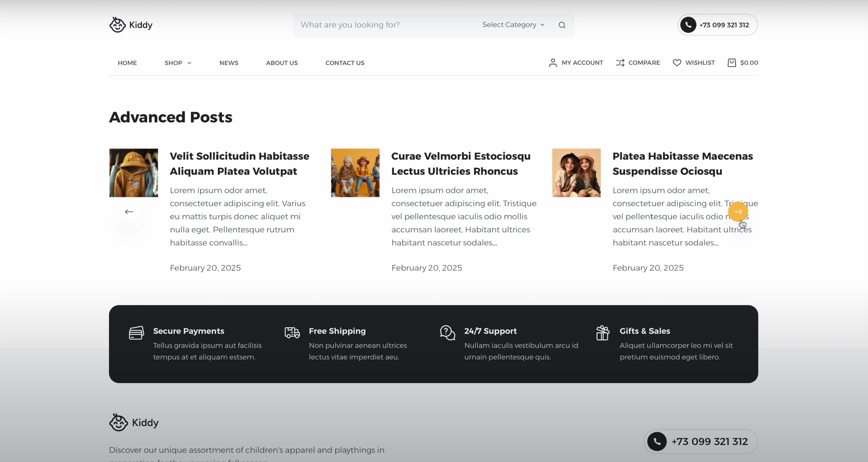Open Wishlist heart icon
The width and height of the screenshot is (868, 462).
click(x=677, y=63)
